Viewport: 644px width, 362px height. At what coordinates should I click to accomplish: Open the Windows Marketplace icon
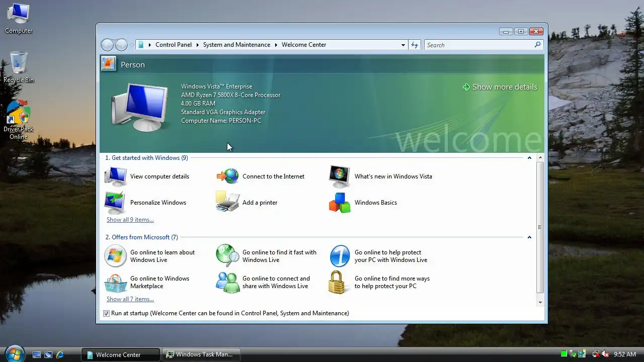pyautogui.click(x=116, y=282)
